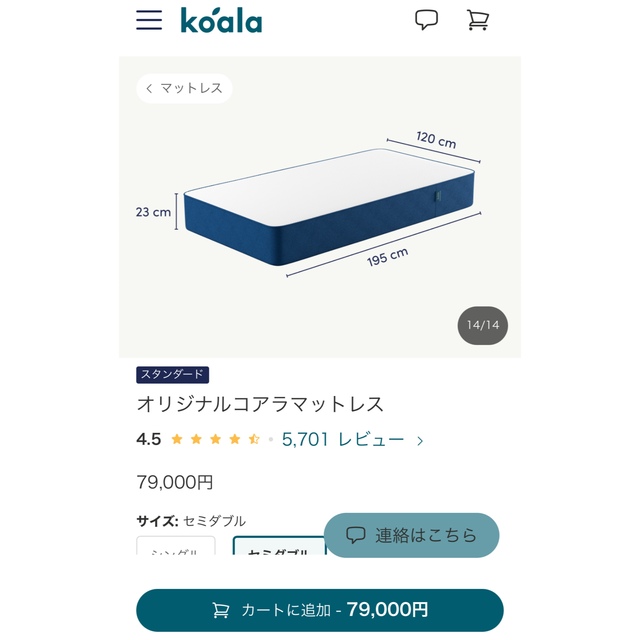
Task: Click the マットレス category back button
Action: (184, 88)
